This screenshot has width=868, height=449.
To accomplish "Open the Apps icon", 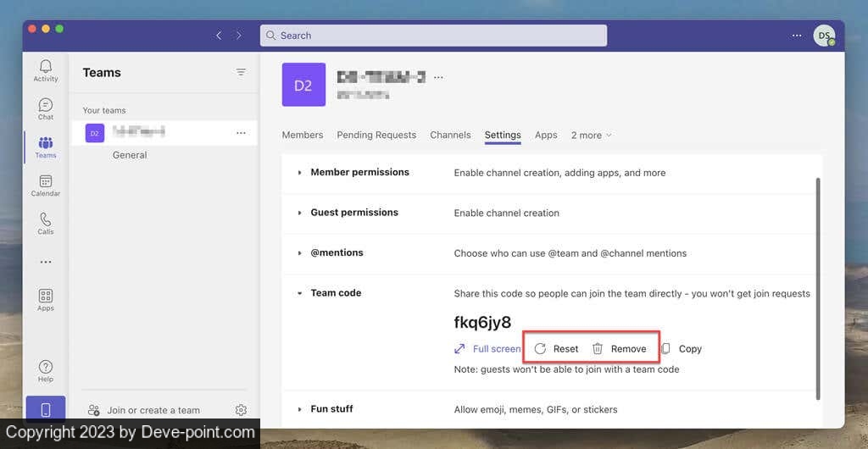I will 46,299.
